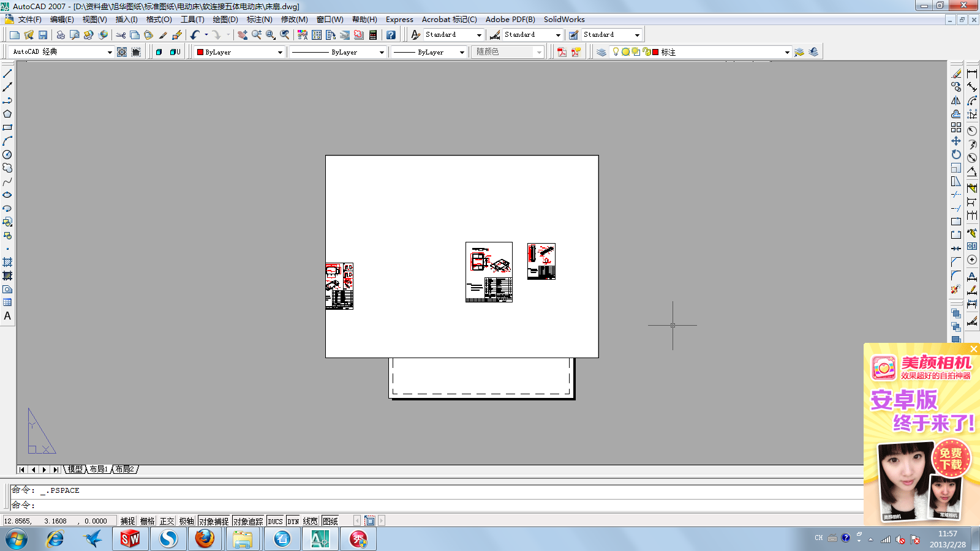Toggle 栅格 grid display
The height and width of the screenshot is (551, 980).
147,521
